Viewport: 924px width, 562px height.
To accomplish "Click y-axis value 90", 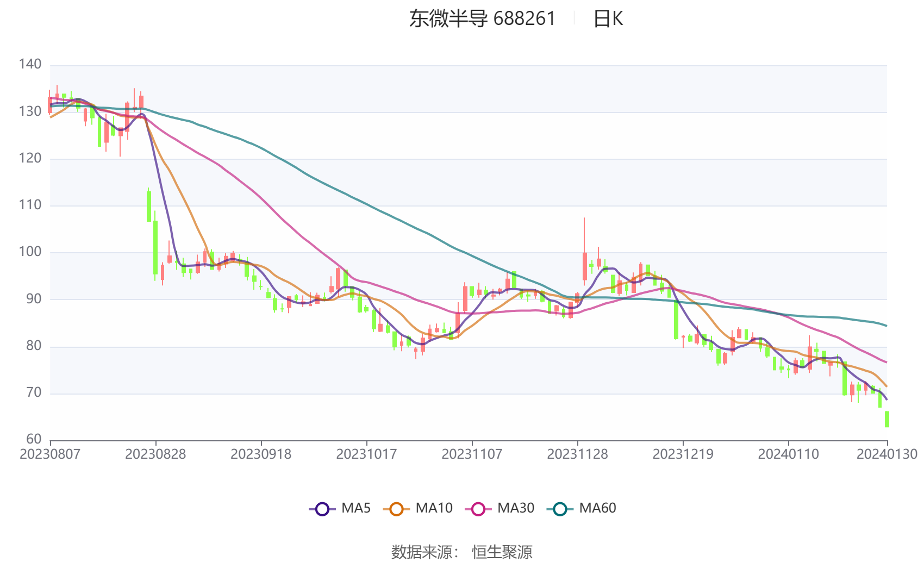I will coord(34,299).
